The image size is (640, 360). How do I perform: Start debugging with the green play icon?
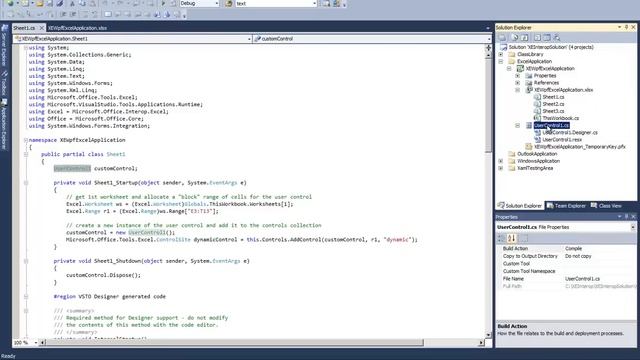pyautogui.click(x=163, y=3)
